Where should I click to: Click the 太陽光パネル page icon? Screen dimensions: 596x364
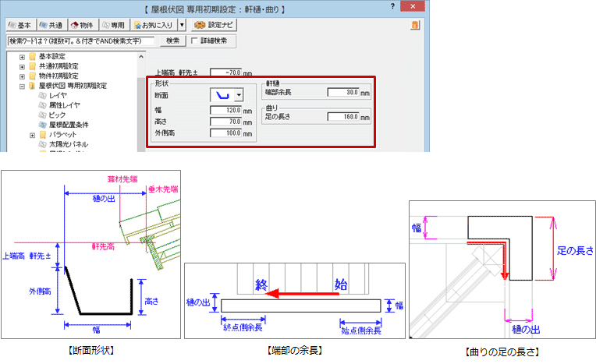[43, 144]
